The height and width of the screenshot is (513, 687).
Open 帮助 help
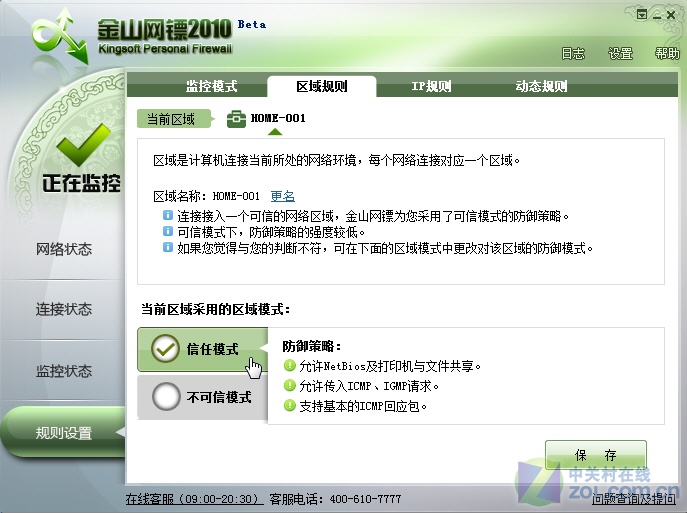coord(667,53)
